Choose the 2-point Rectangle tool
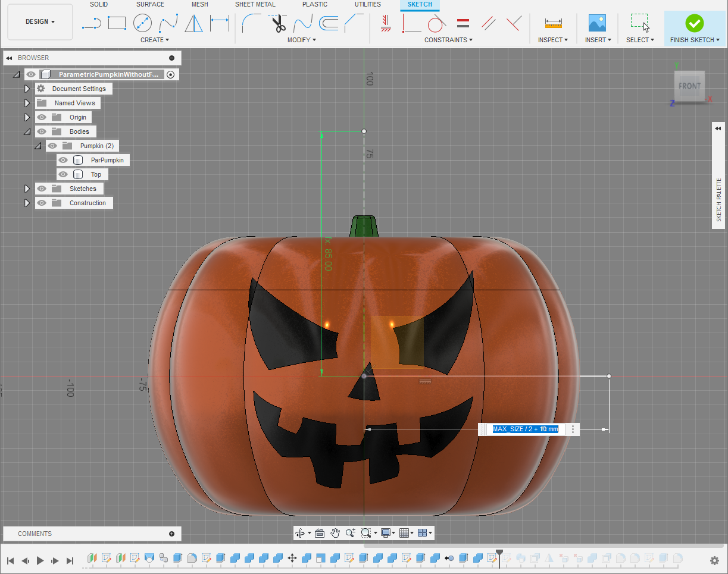This screenshot has height=574, width=728. pyautogui.click(x=117, y=23)
